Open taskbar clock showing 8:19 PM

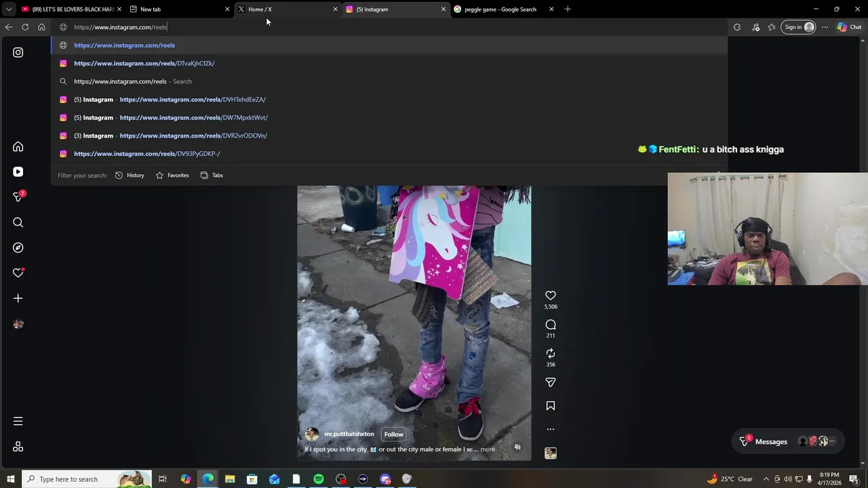[829, 479]
